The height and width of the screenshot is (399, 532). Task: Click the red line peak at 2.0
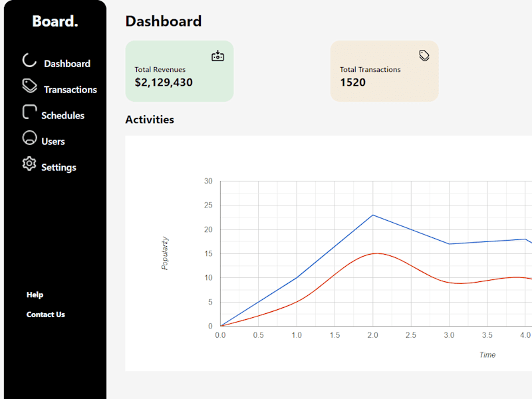[374, 253]
